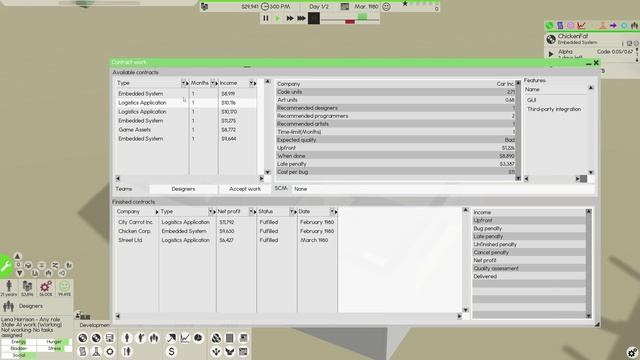
Task: Set game speed to triple fast-forward
Action: [x=302, y=18]
